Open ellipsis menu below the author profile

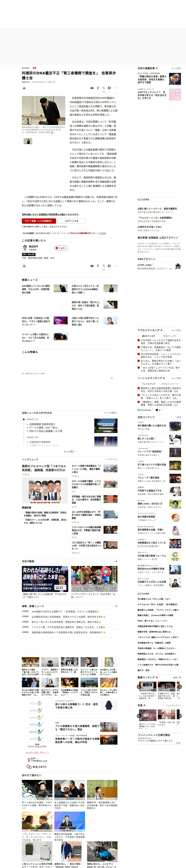point(115,266)
